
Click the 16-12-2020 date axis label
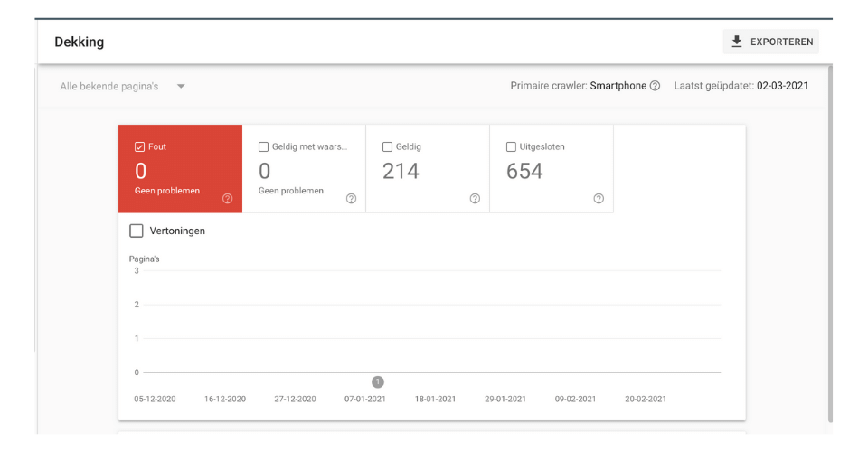pyautogui.click(x=225, y=399)
